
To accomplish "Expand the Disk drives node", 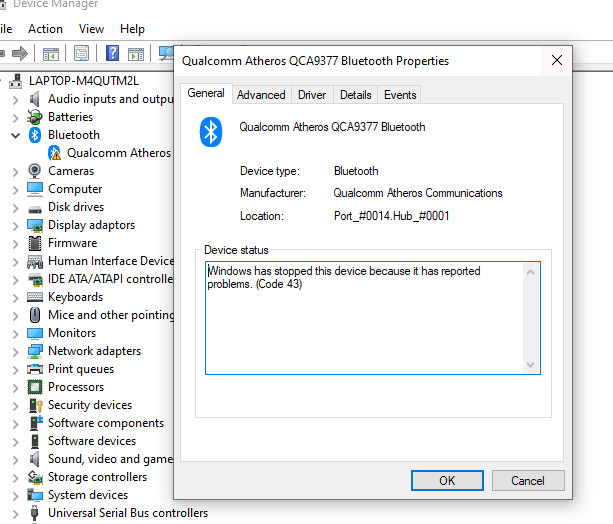I will [x=16, y=208].
